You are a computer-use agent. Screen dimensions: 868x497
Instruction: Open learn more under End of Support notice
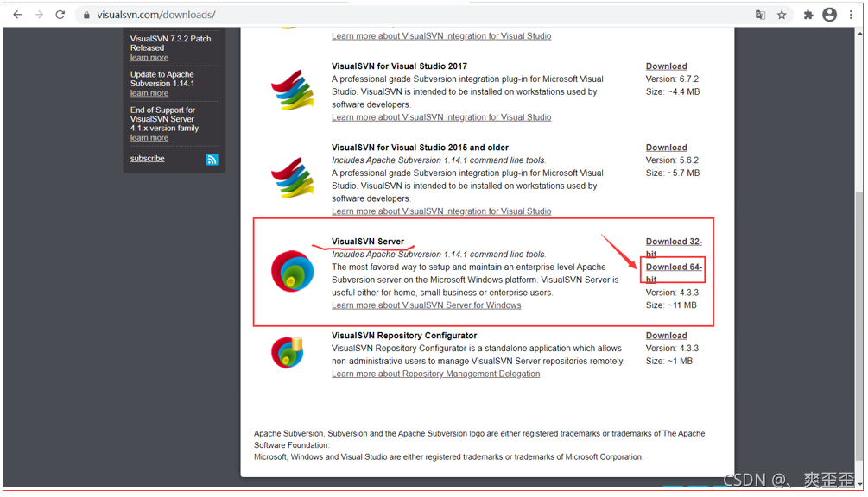[149, 138]
